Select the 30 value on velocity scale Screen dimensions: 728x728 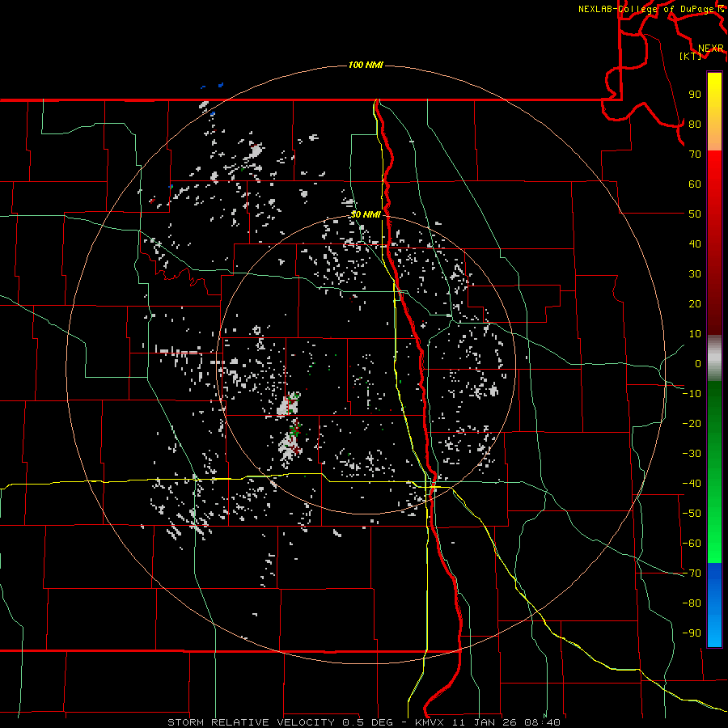(695, 274)
